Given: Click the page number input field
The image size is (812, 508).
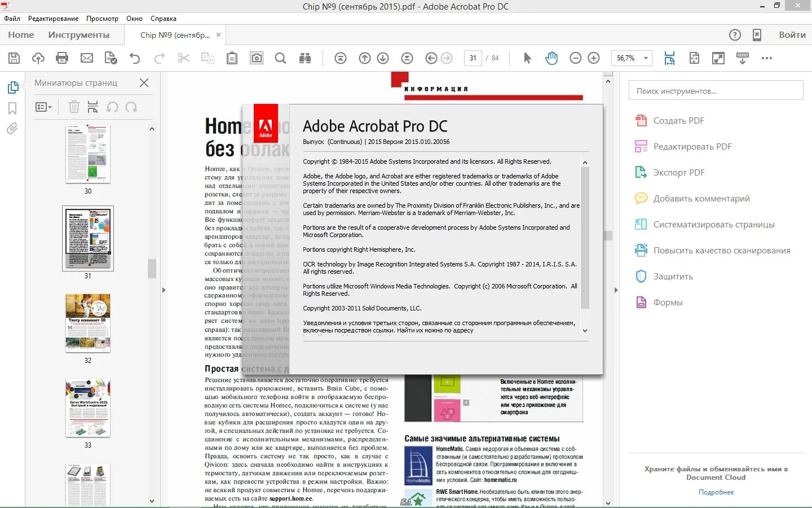Looking at the screenshot, I should [473, 58].
